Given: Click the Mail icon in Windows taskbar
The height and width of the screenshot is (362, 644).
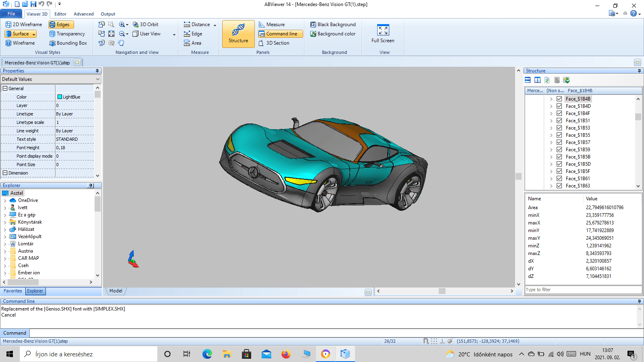Looking at the screenshot, I should tap(266, 354).
